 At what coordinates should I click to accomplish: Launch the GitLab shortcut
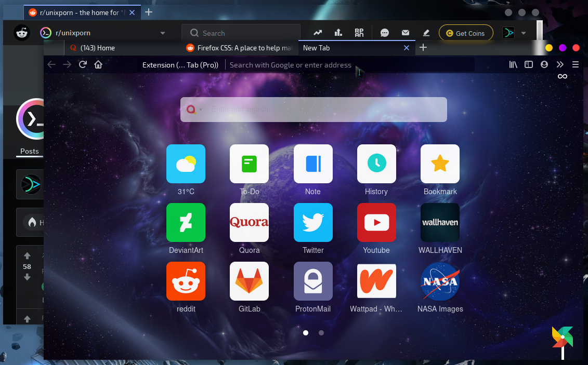pyautogui.click(x=249, y=281)
